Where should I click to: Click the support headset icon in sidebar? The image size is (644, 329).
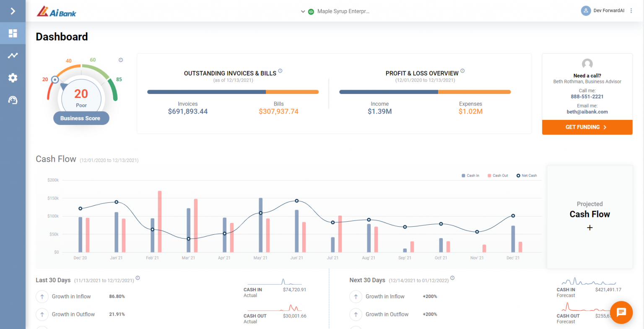pyautogui.click(x=13, y=100)
